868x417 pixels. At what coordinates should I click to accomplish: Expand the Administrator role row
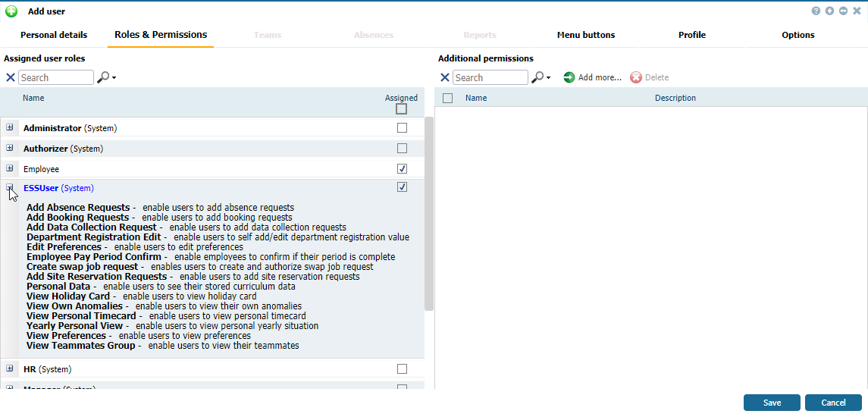[10, 128]
